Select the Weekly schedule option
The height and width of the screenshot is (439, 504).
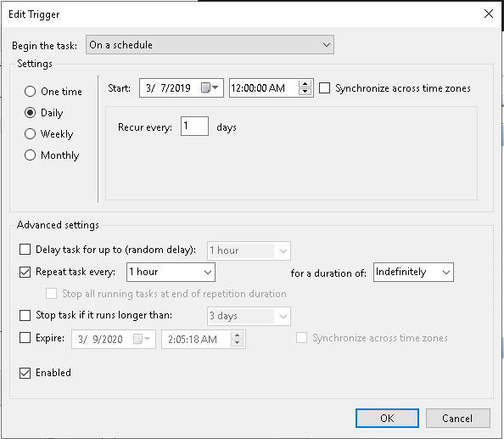30,134
